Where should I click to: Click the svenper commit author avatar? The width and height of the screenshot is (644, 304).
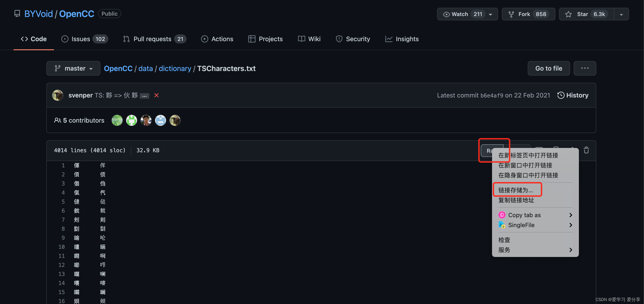(58, 95)
